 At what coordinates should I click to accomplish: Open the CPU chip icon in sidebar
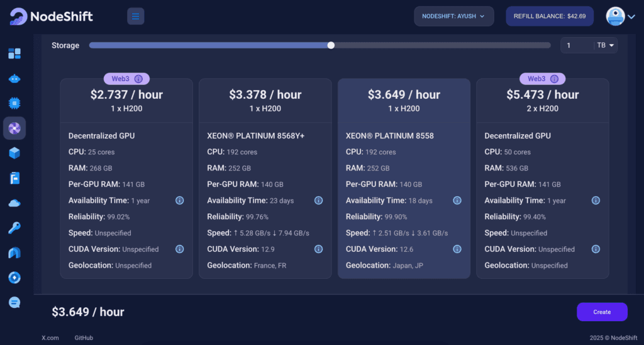click(14, 103)
